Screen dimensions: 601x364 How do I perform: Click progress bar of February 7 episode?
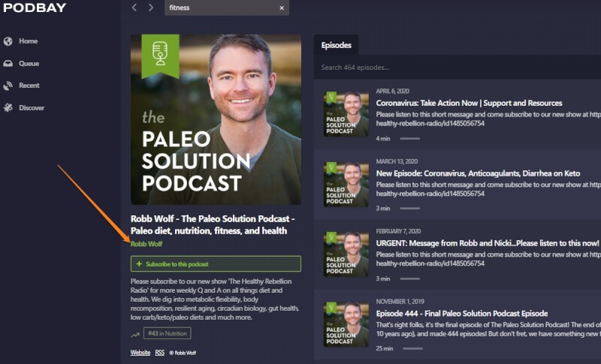point(409,278)
